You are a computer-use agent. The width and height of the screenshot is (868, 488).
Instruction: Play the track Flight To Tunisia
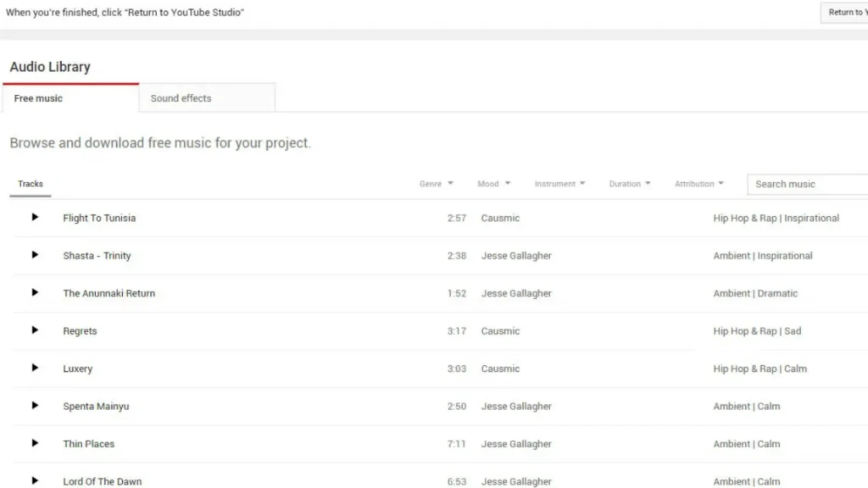pos(33,218)
